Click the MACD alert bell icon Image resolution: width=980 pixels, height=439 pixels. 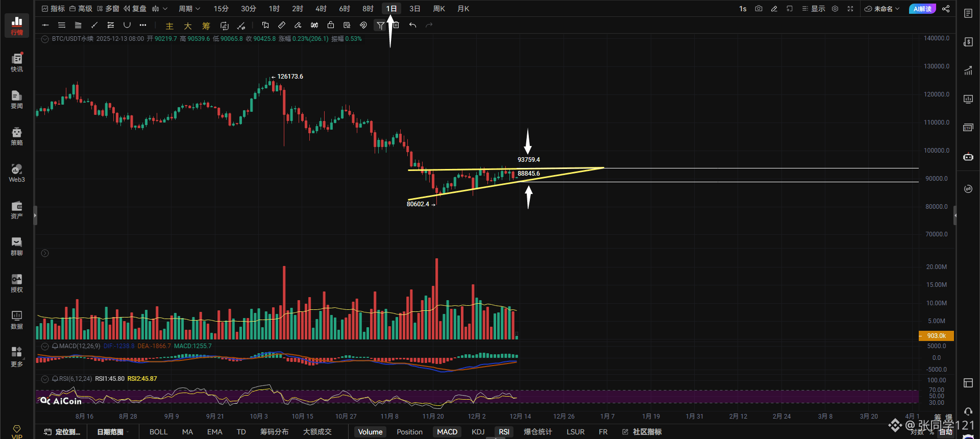click(55, 346)
